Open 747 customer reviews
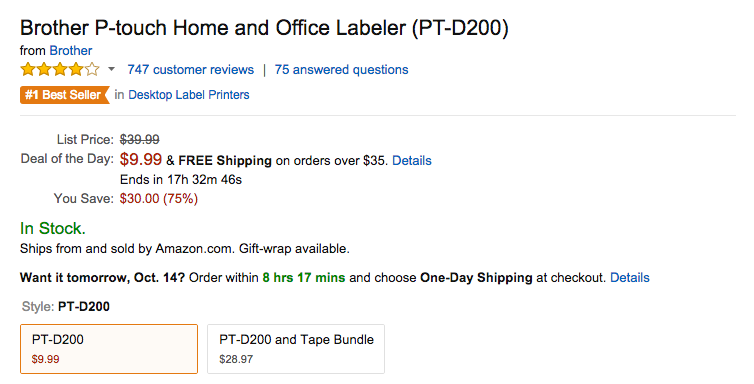Screen dimensions: 754x384 pos(190,70)
